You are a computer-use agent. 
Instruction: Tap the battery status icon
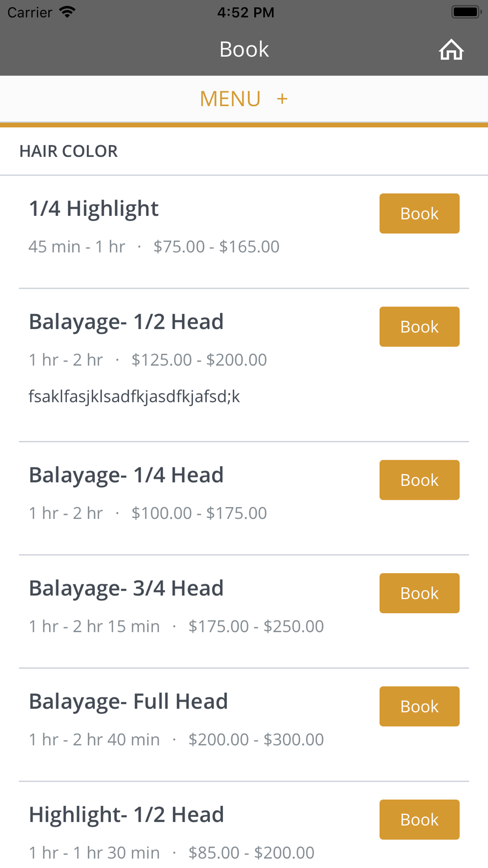(x=466, y=12)
